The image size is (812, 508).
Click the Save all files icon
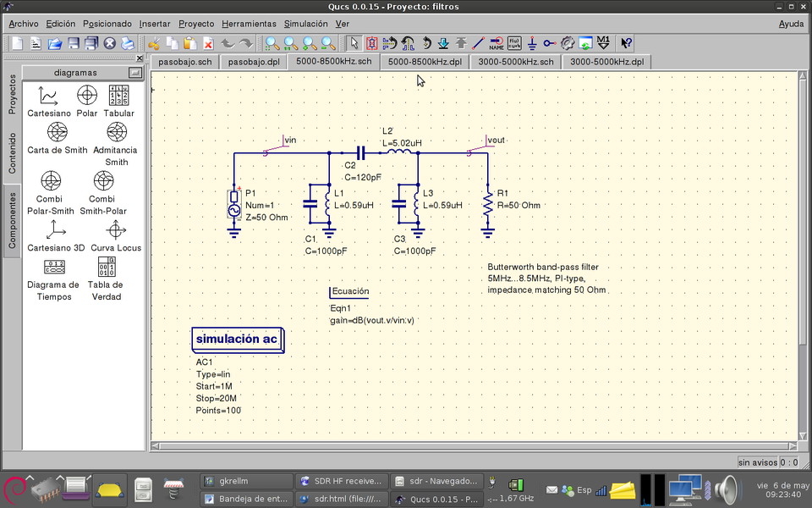[x=91, y=43]
